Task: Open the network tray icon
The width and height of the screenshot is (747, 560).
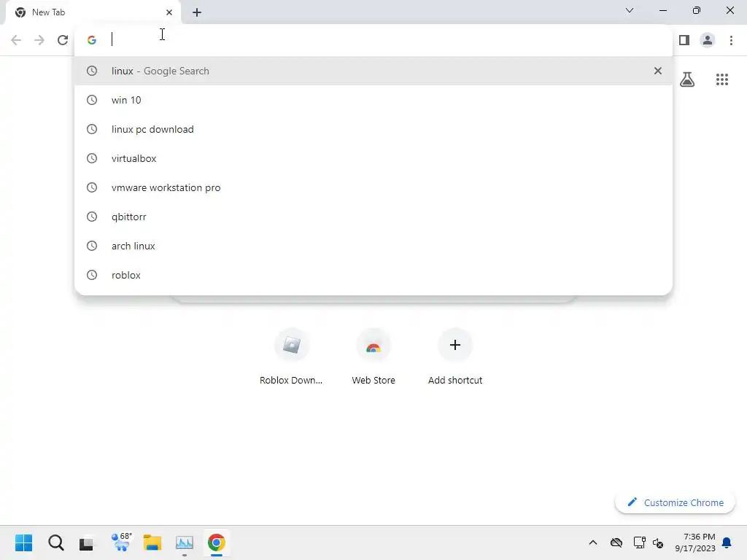Action: pos(639,542)
